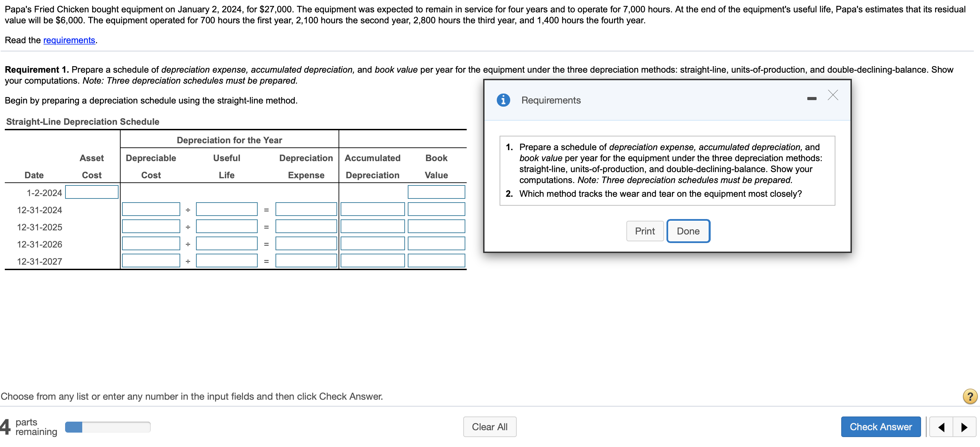Click Depreciation Expense field for 12-31-2027
The height and width of the screenshot is (447, 980).
pyautogui.click(x=306, y=261)
